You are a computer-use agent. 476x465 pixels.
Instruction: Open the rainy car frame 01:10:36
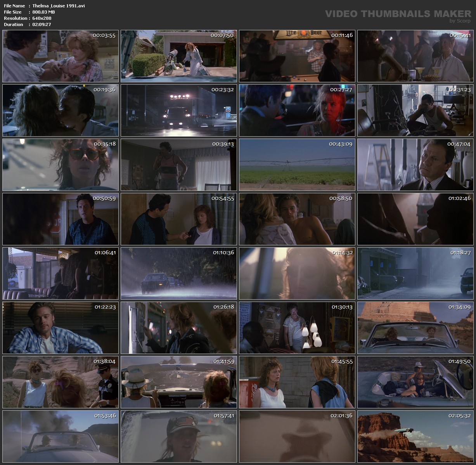click(179, 273)
